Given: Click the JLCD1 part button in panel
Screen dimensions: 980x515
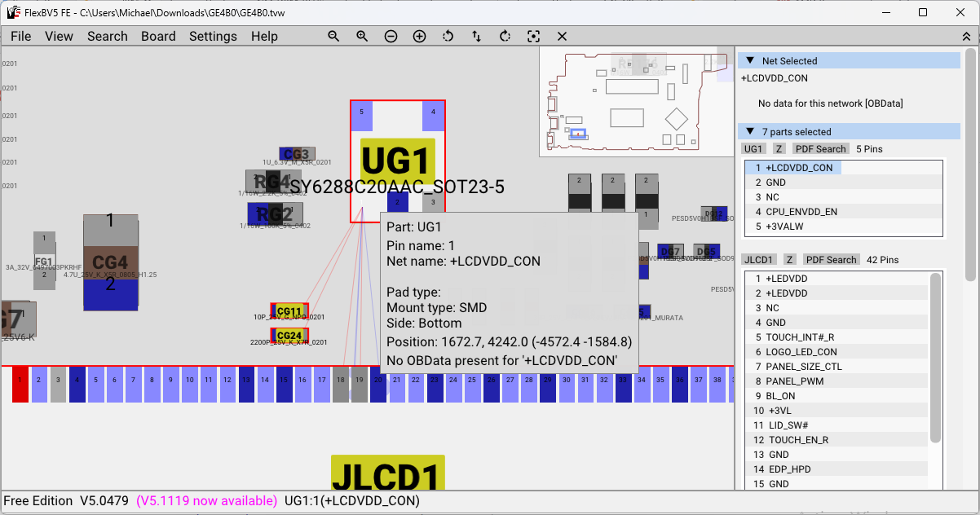Looking at the screenshot, I should pos(759,260).
